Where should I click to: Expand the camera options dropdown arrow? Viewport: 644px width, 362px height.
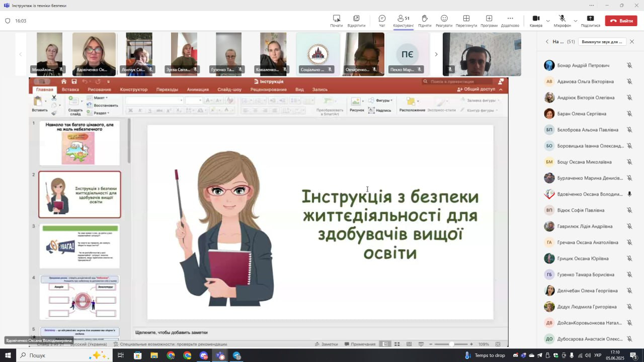(x=548, y=21)
